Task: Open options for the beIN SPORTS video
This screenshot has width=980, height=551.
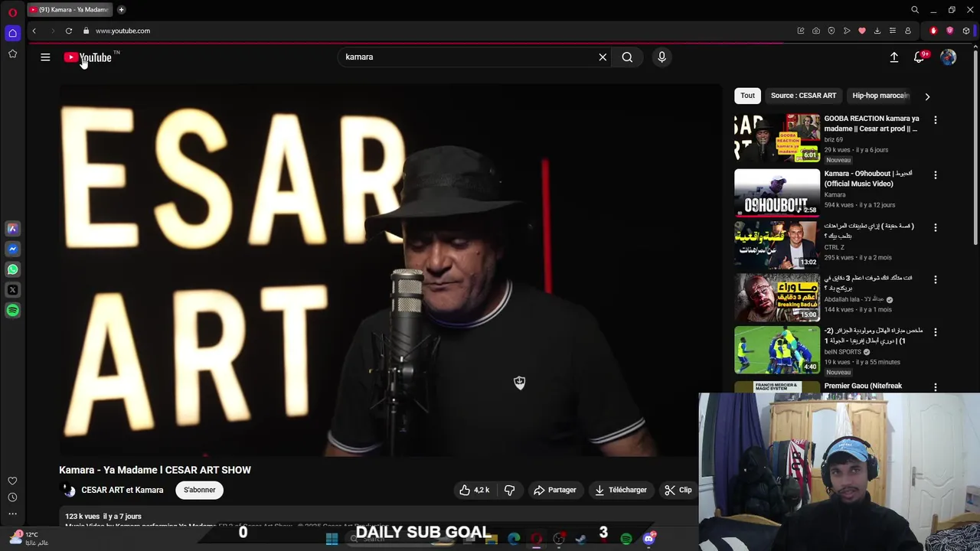Action: click(x=935, y=333)
